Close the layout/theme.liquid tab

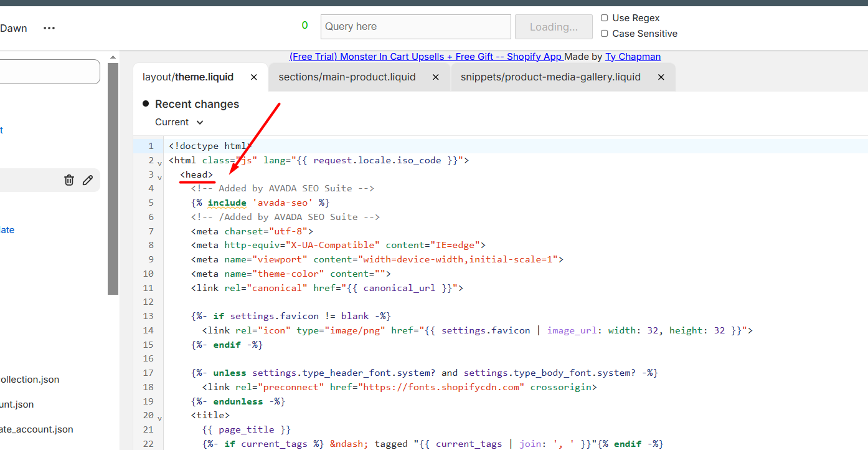click(254, 77)
